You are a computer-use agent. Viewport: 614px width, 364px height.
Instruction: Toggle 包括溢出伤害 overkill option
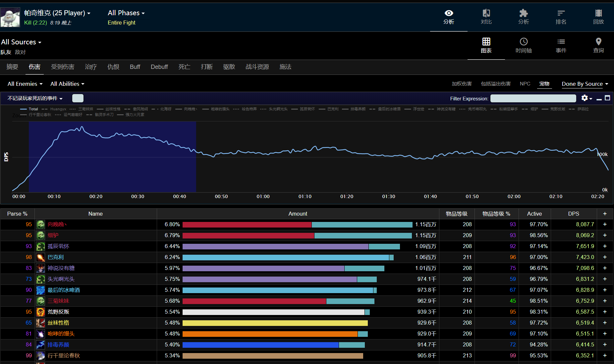point(496,84)
